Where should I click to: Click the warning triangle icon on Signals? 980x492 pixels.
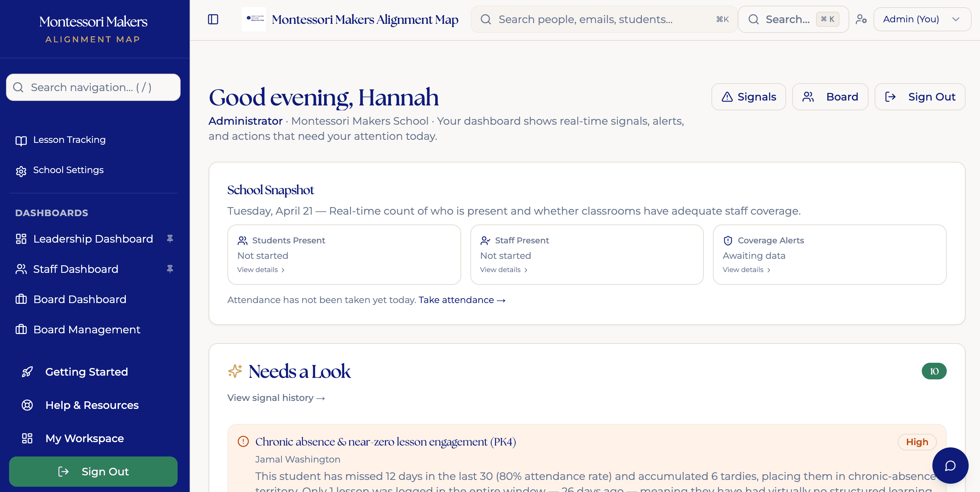727,97
